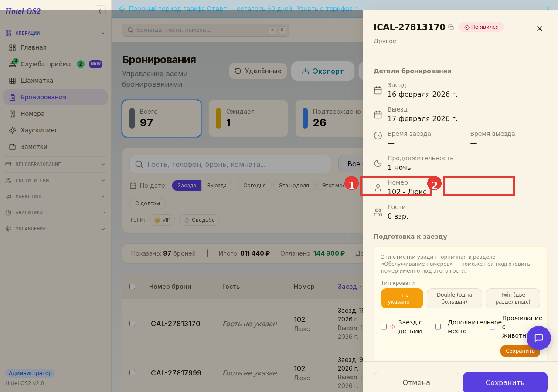
Task: Click the Номера building icon
Action: point(12,114)
